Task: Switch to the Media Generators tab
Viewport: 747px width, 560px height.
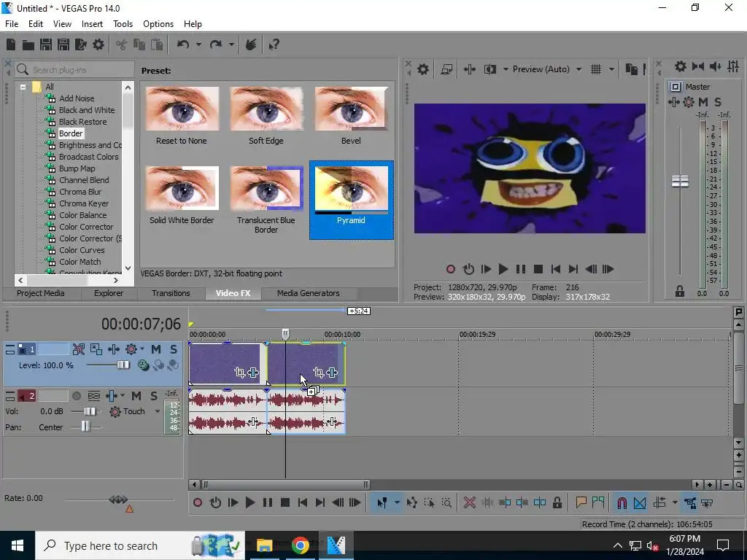Action: coord(309,293)
